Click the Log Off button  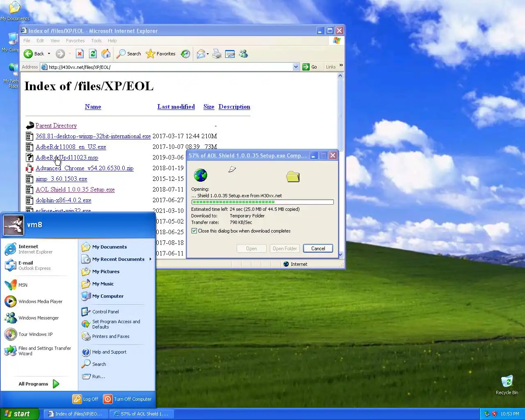[x=86, y=399]
